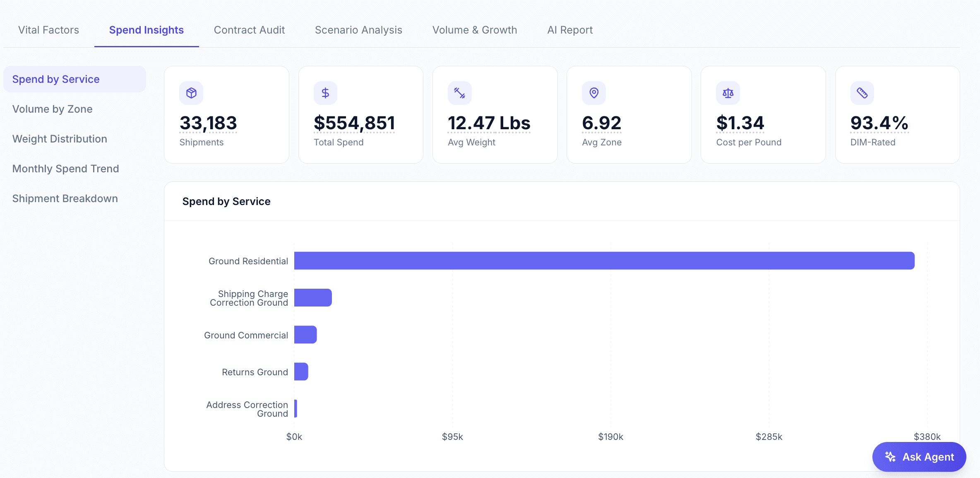This screenshot has height=478, width=980.
Task: Click the package icon on Shipments card
Action: tap(191, 93)
